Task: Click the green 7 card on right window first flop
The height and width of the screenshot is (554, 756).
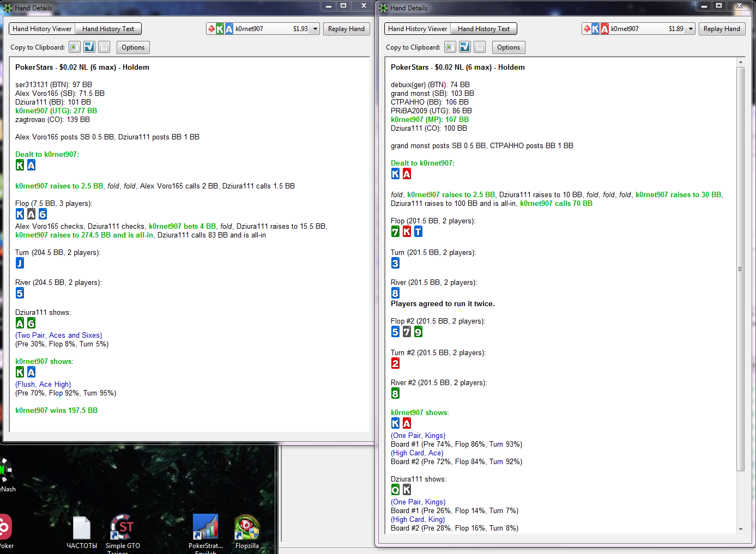Action: (395, 232)
